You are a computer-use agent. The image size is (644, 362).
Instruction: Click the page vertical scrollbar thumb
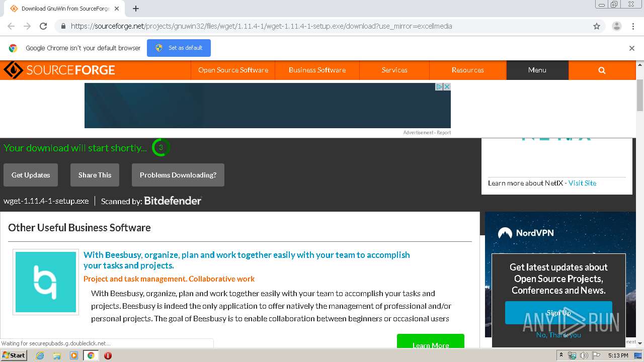(640, 95)
